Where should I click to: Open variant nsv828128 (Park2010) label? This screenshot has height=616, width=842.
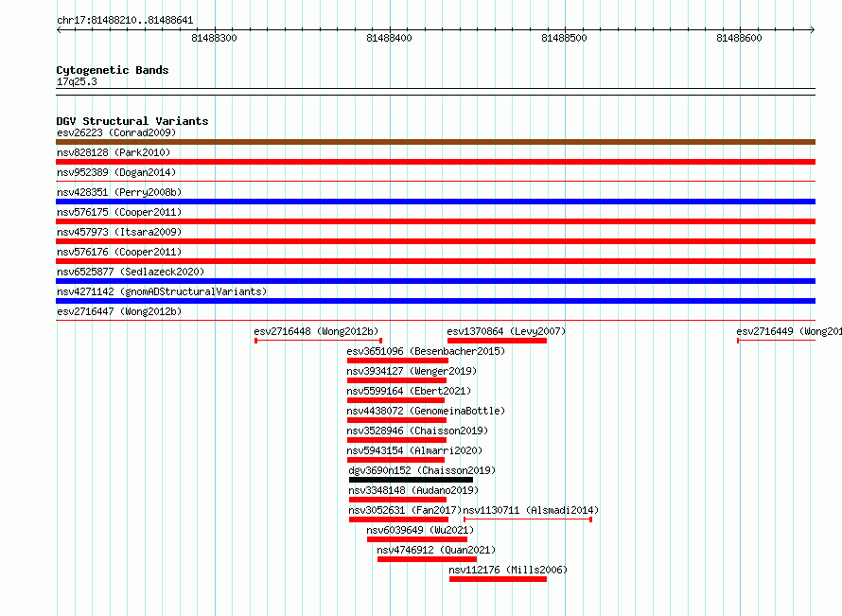(x=114, y=152)
